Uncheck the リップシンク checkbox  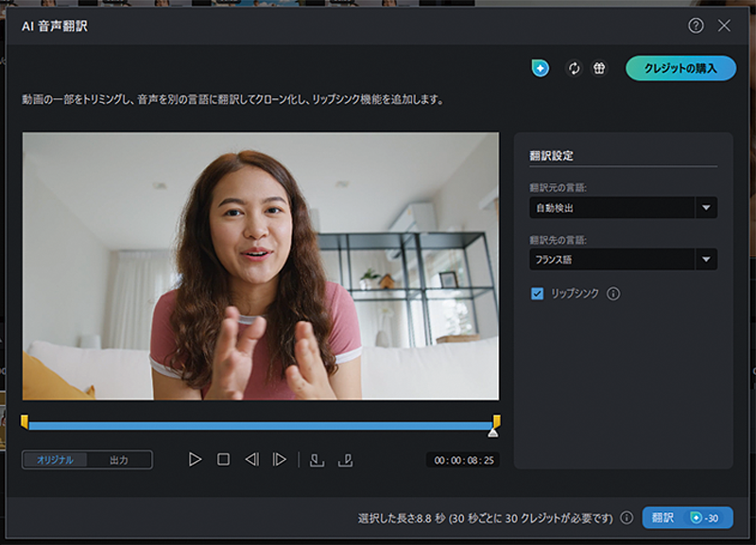[538, 294]
